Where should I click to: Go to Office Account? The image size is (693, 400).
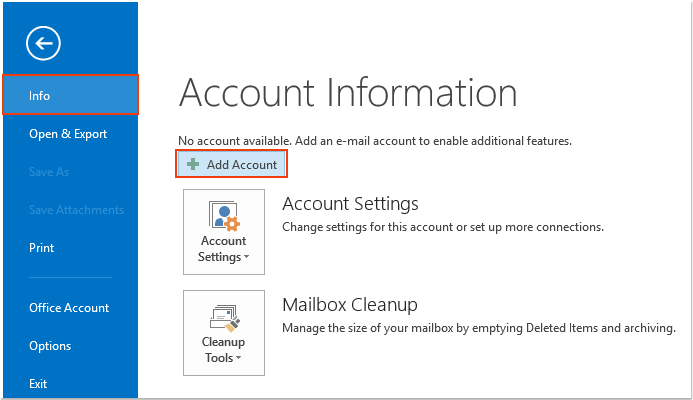click(x=69, y=308)
